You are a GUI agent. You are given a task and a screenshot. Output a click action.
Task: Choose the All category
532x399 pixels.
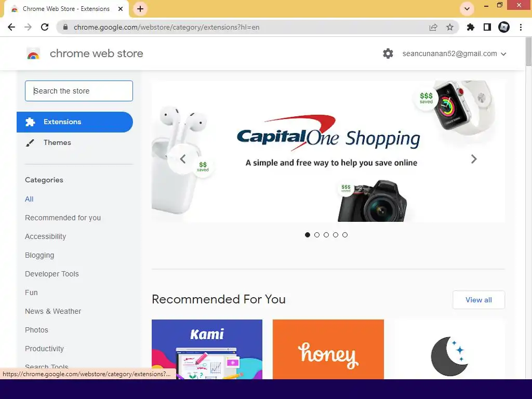29,199
